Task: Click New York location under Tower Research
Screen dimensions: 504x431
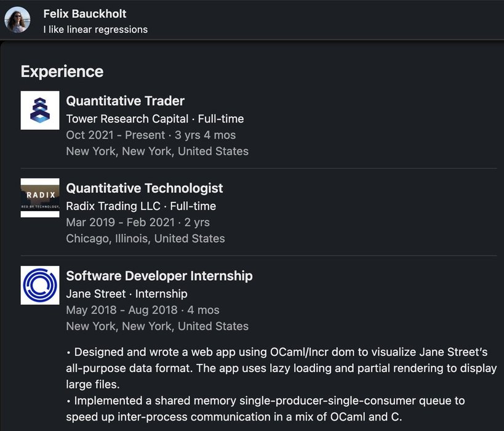Action: click(158, 151)
